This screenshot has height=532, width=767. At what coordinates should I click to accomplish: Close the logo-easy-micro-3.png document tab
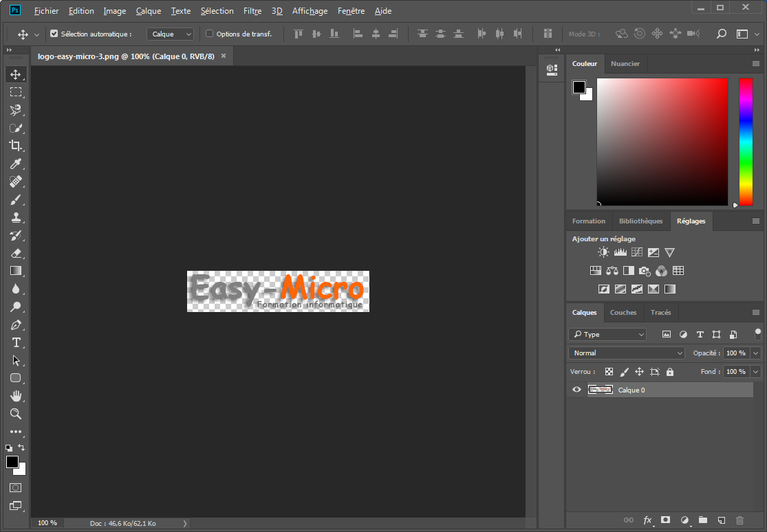224,56
